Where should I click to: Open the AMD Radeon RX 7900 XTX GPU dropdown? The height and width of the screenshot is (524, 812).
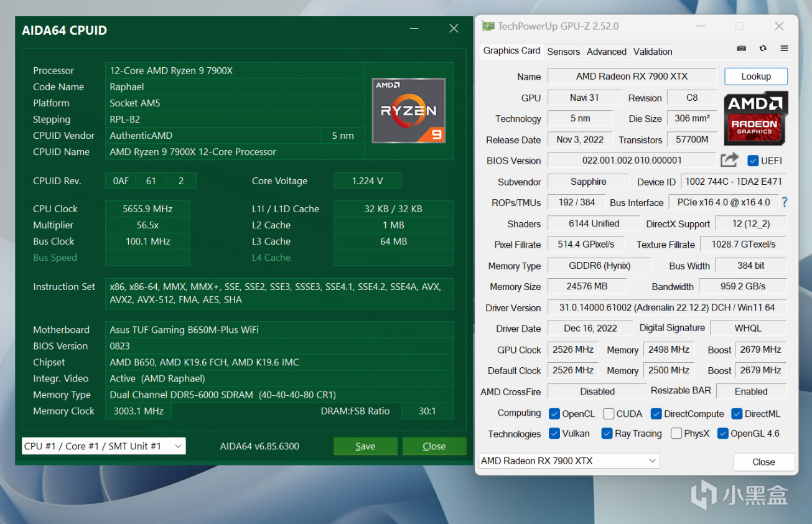(x=569, y=461)
